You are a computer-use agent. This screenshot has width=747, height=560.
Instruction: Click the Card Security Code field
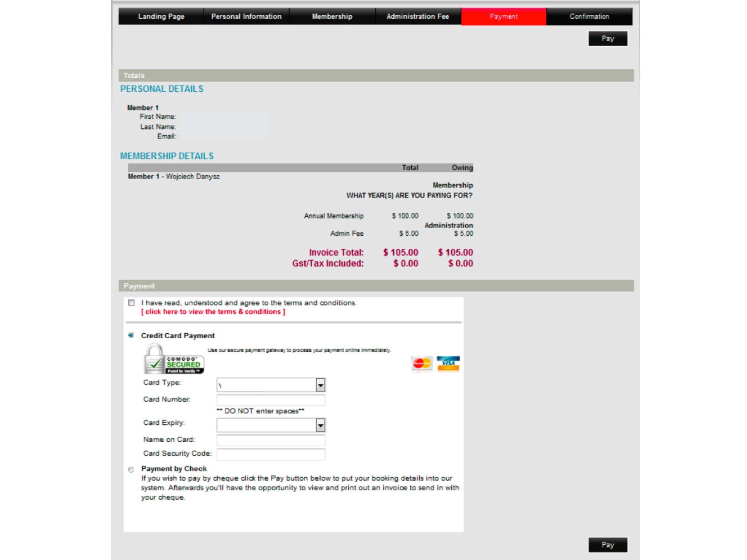tap(271, 454)
